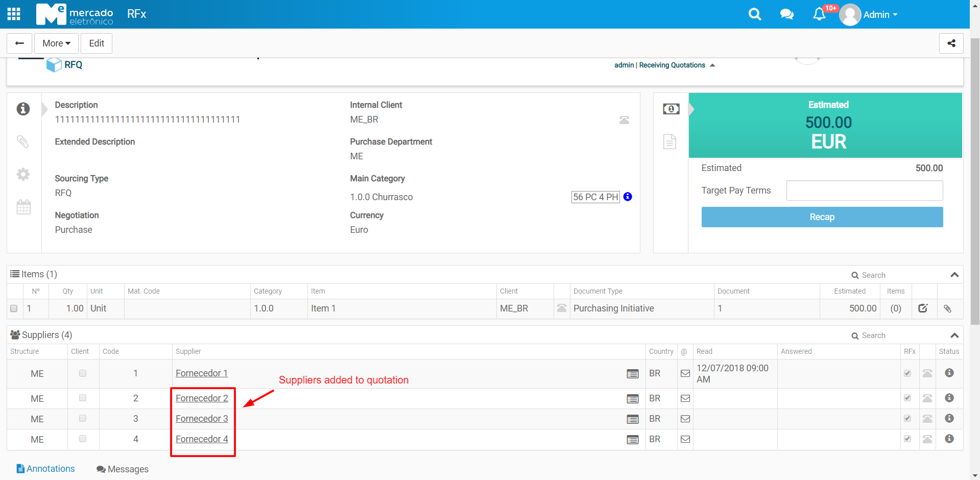Image resolution: width=980 pixels, height=480 pixels.
Task: Open details card icon for Fornecedor 1
Action: 632,374
